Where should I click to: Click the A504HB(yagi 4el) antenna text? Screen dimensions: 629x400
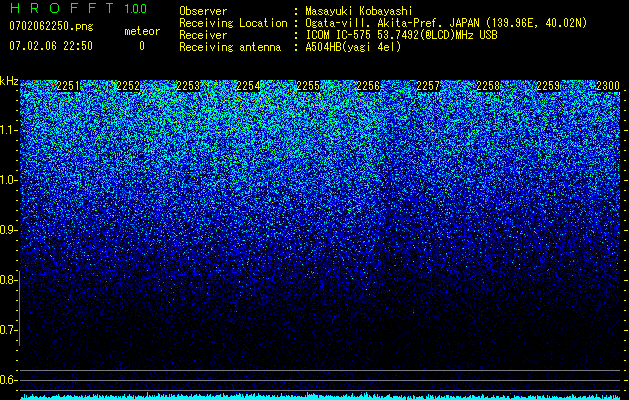tap(353, 47)
